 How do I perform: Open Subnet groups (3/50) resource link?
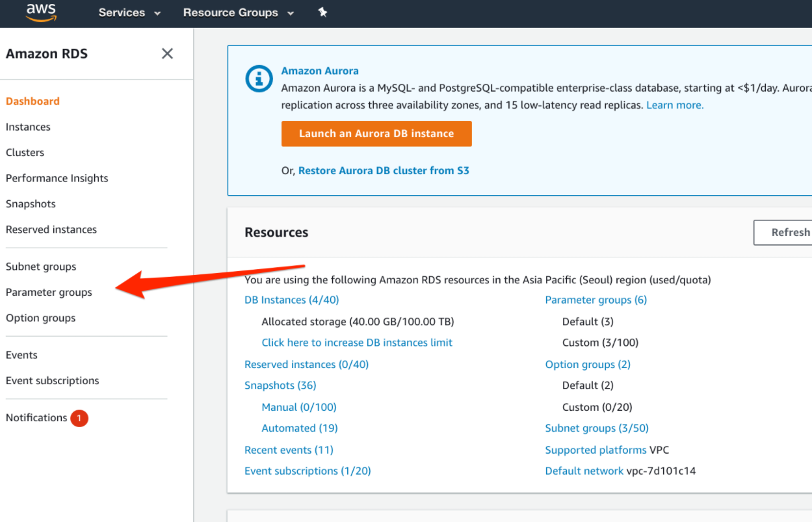597,428
